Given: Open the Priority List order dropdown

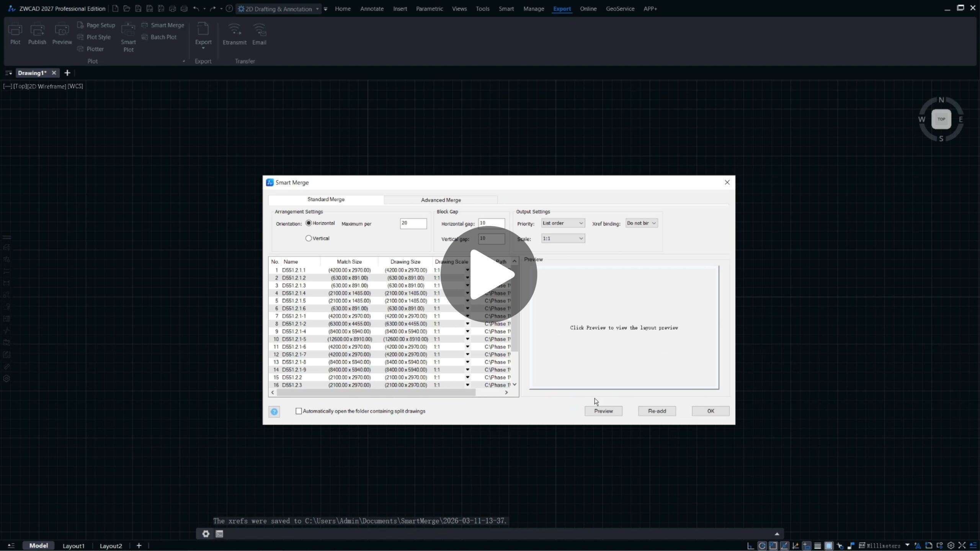Looking at the screenshot, I should (x=563, y=223).
